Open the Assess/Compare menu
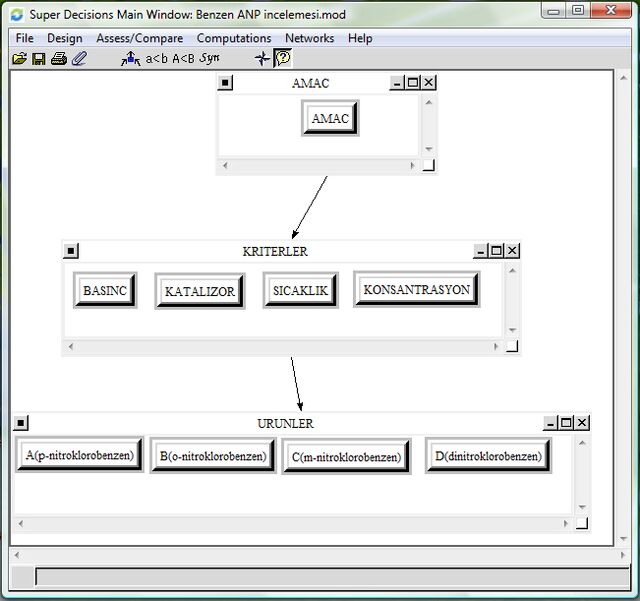This screenshot has height=601, width=640. point(140,38)
